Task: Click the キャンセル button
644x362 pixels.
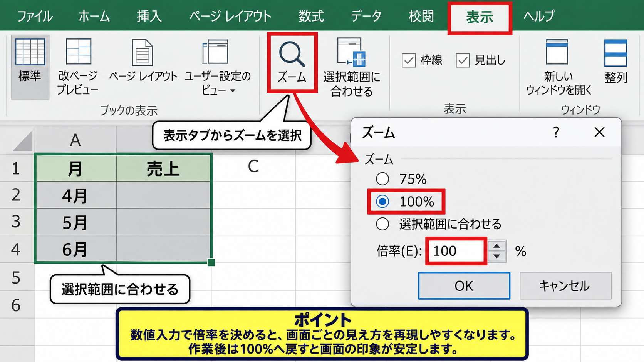Action: point(565,286)
